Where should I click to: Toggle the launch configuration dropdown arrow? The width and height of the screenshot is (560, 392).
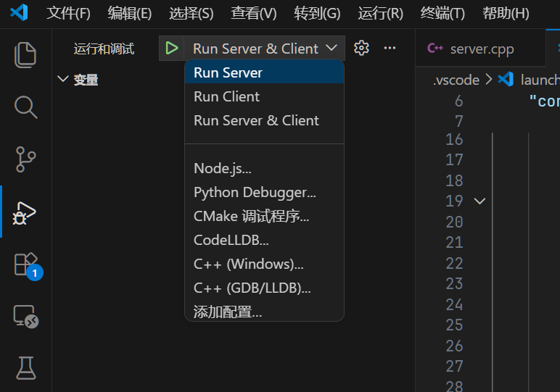coord(332,48)
